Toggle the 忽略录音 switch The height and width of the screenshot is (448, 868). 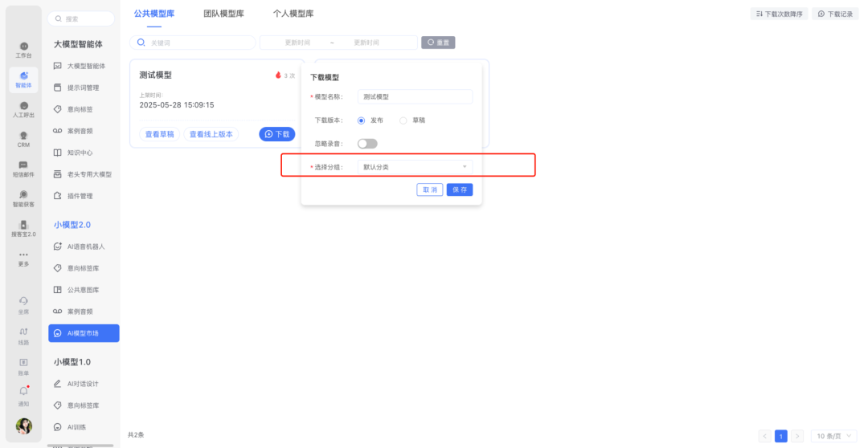point(367,144)
